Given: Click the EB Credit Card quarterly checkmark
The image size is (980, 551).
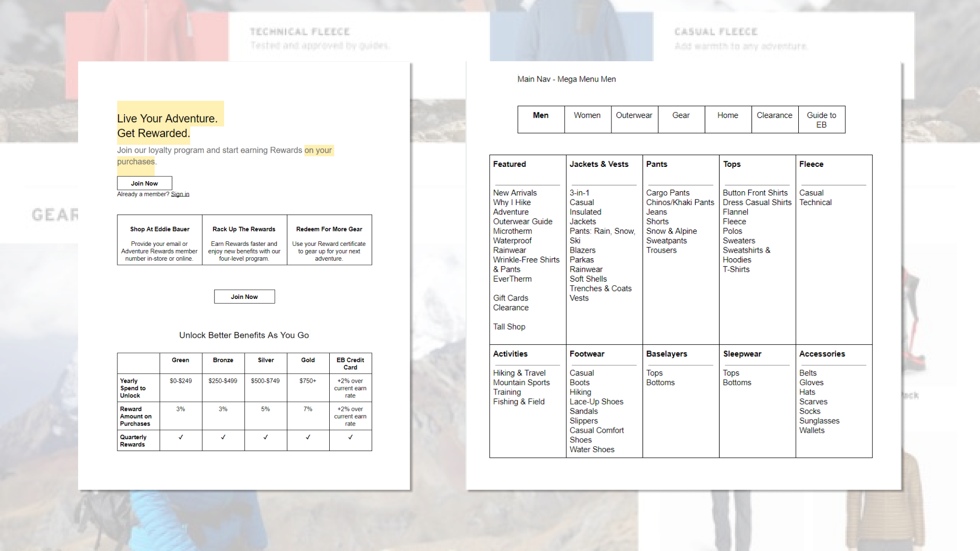Looking at the screenshot, I should tap(350, 437).
